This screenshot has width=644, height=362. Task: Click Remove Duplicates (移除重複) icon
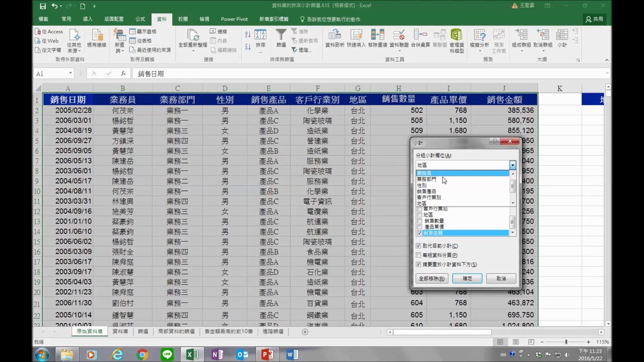click(377, 35)
